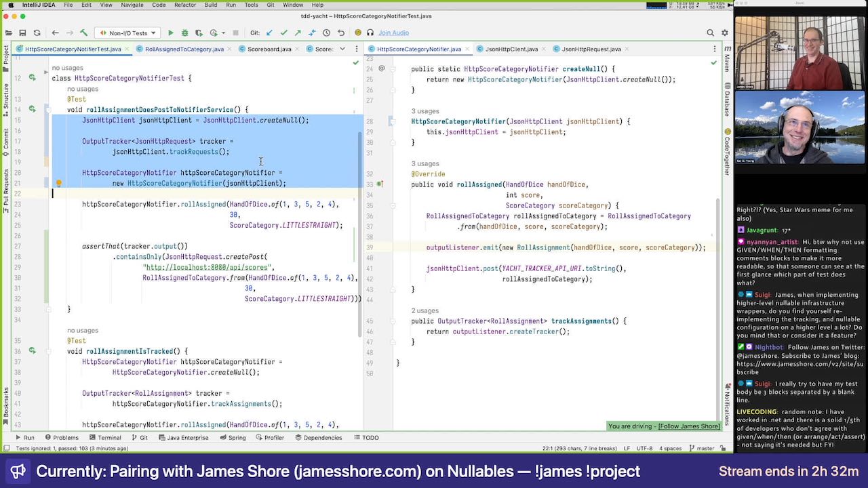Click Git rollback undo icon
Screen dimensions: 868x488
click(x=340, y=33)
